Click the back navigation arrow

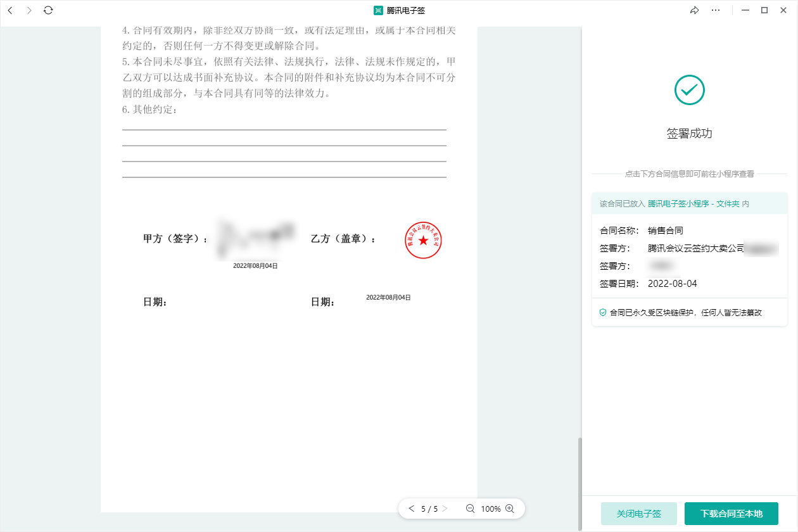pos(9,11)
